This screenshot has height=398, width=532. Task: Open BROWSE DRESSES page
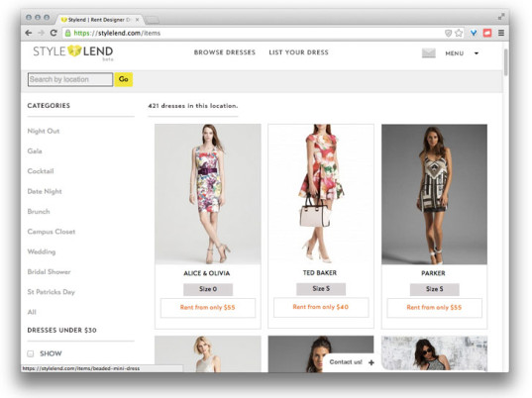point(225,52)
